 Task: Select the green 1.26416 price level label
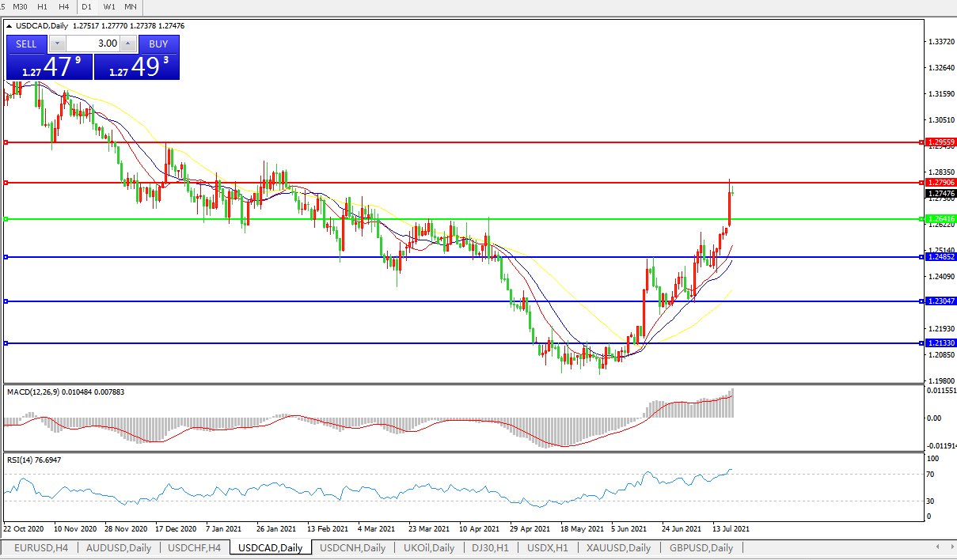click(x=941, y=219)
